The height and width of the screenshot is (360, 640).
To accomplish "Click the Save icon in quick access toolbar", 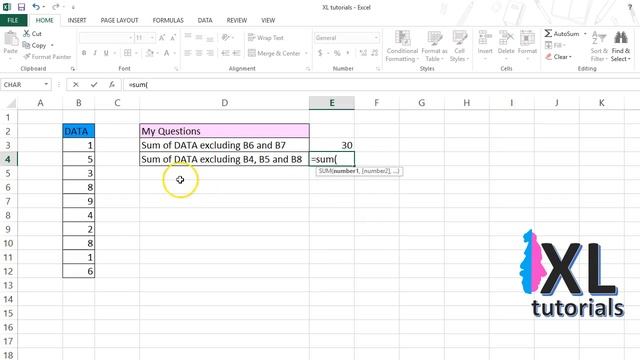I will 21,7.
